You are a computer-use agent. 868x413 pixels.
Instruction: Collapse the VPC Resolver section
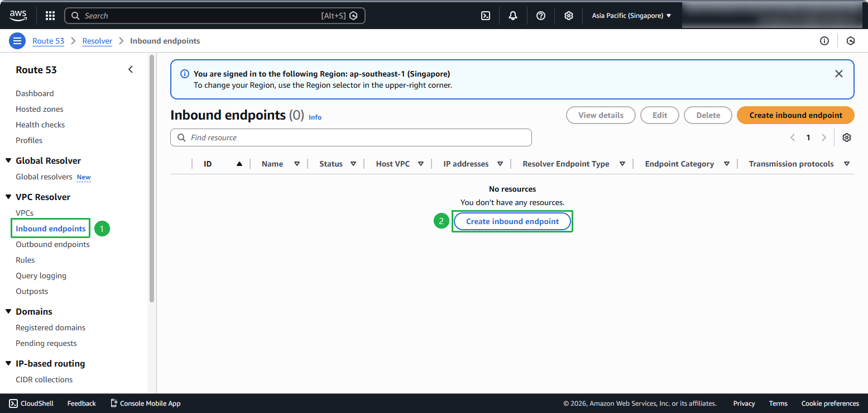[x=8, y=197]
